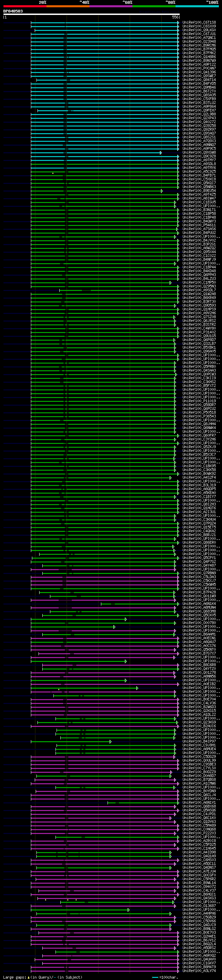
Task: Click the =100char scale legend
Action: pyautogui.click(x=165, y=977)
